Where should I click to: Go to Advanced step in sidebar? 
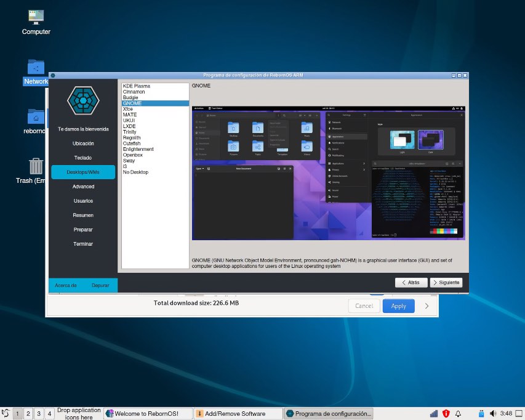tap(83, 187)
